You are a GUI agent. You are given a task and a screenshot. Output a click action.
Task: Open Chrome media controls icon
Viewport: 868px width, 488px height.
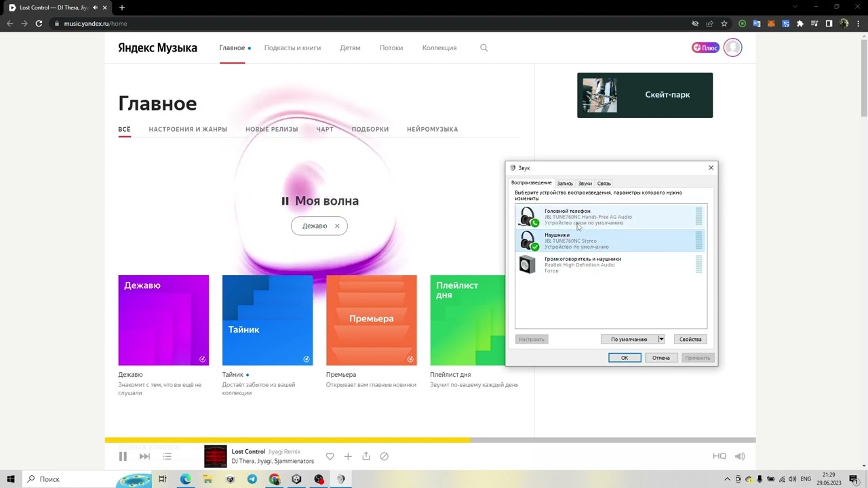click(x=814, y=24)
